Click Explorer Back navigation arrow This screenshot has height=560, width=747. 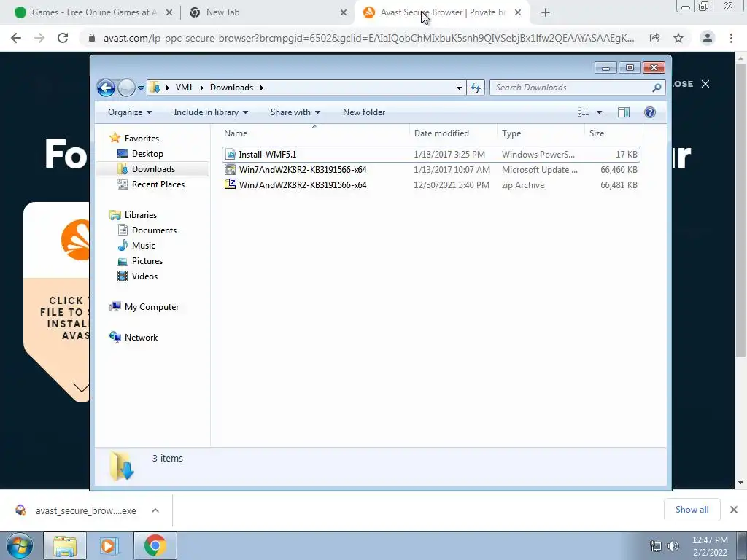(106, 87)
